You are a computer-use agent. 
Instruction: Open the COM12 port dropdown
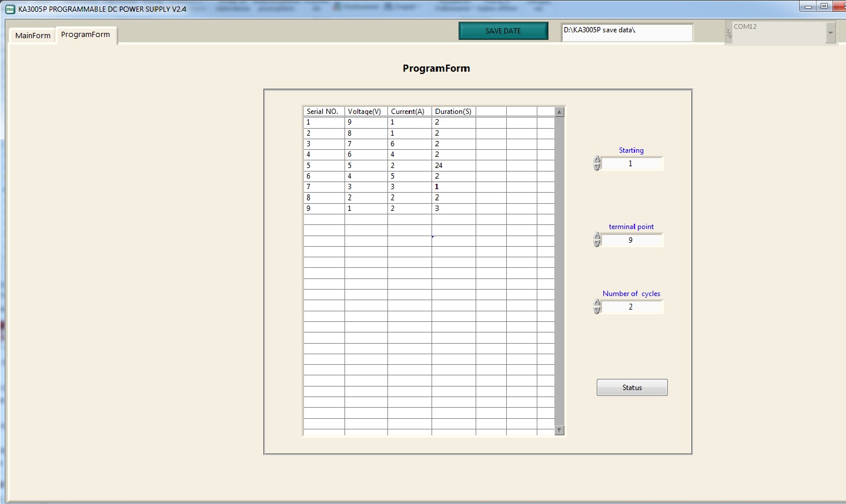click(830, 33)
